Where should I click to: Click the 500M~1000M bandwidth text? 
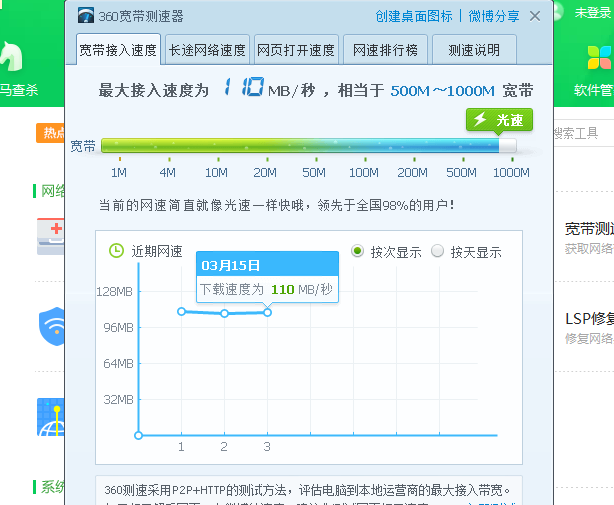pyautogui.click(x=442, y=91)
